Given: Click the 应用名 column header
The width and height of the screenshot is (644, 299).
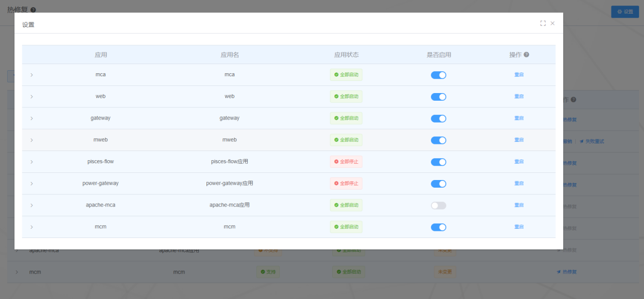Looking at the screenshot, I should [229, 55].
